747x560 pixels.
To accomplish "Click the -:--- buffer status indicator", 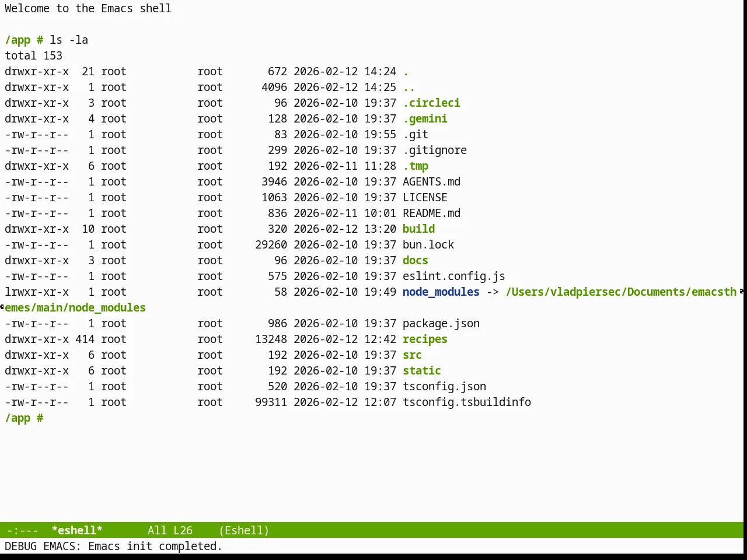I will (22, 530).
